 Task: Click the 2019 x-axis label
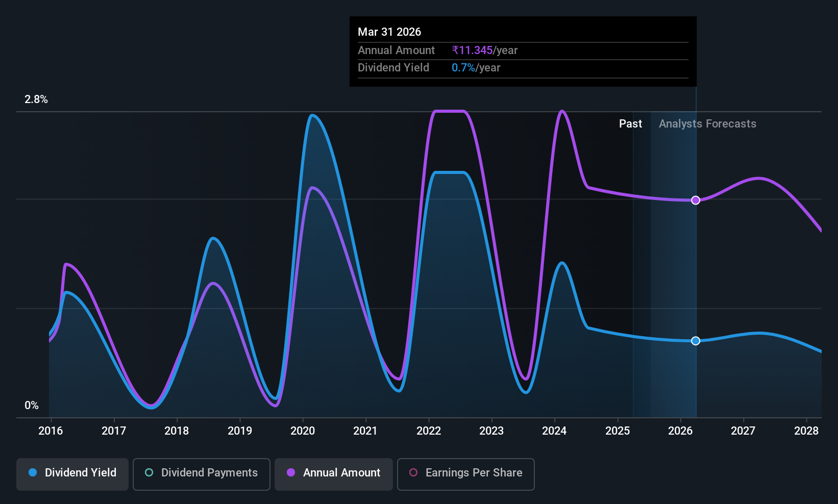pos(240,431)
